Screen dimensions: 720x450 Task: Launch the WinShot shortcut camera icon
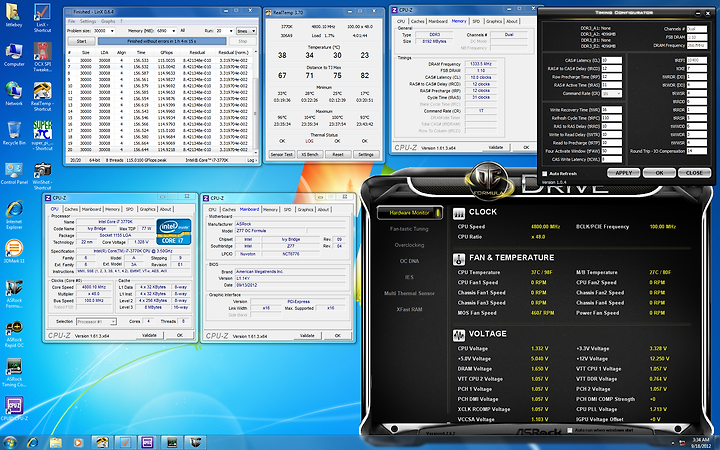42,176
